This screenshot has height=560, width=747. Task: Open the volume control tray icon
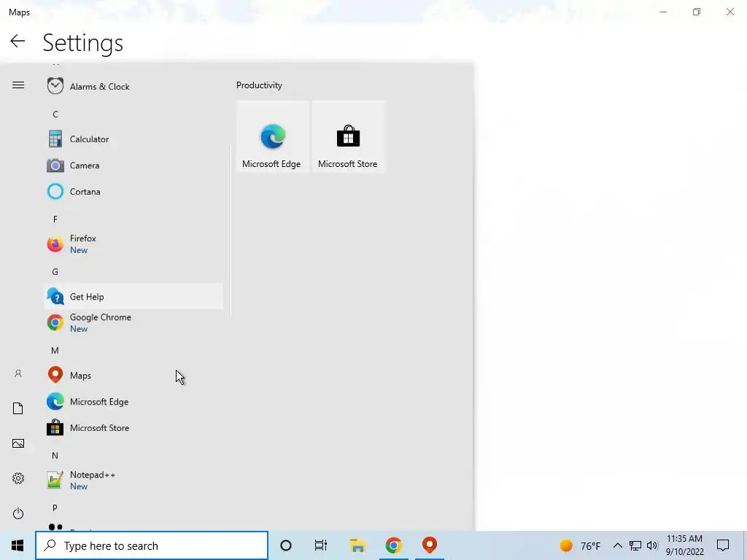coord(652,545)
